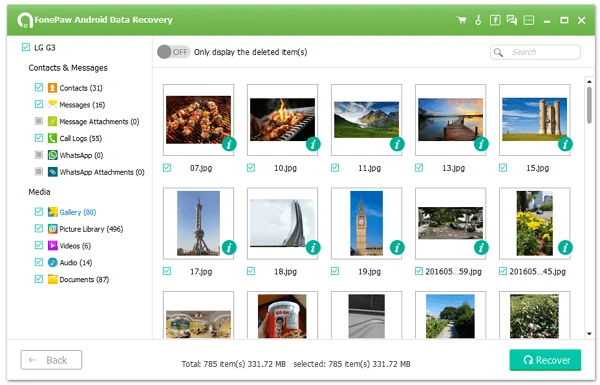Click the info icon on 10.jpg
This screenshot has width=600, height=385.
pyautogui.click(x=313, y=144)
